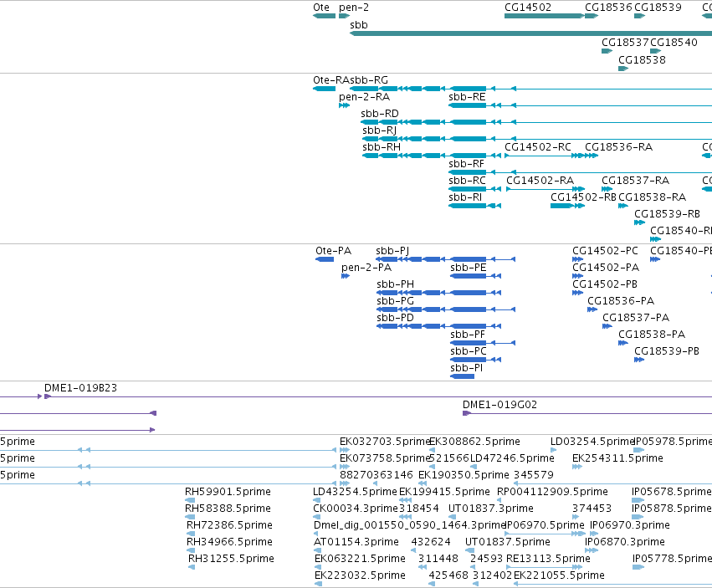Select the DME1-019B23 clone label
712x588 pixels.
pyautogui.click(x=80, y=388)
